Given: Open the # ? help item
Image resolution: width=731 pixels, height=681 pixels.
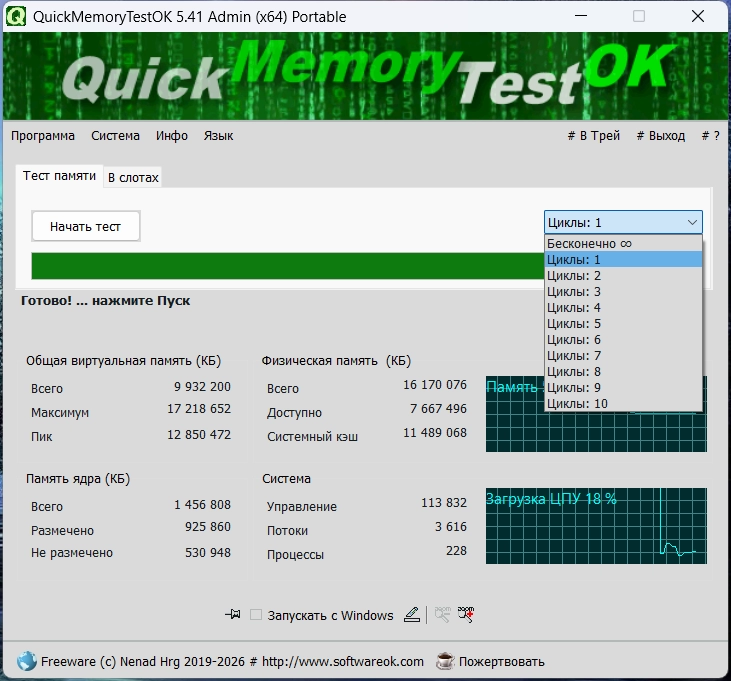Looking at the screenshot, I should pos(710,136).
